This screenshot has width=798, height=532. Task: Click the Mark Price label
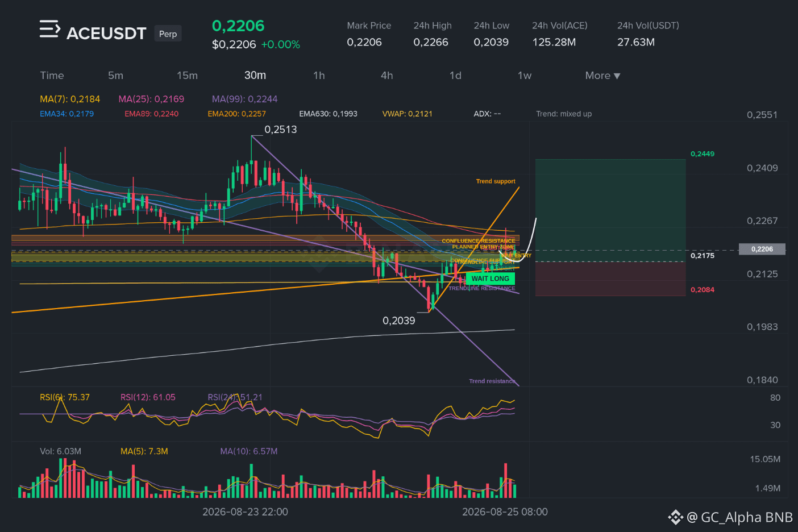point(369,26)
